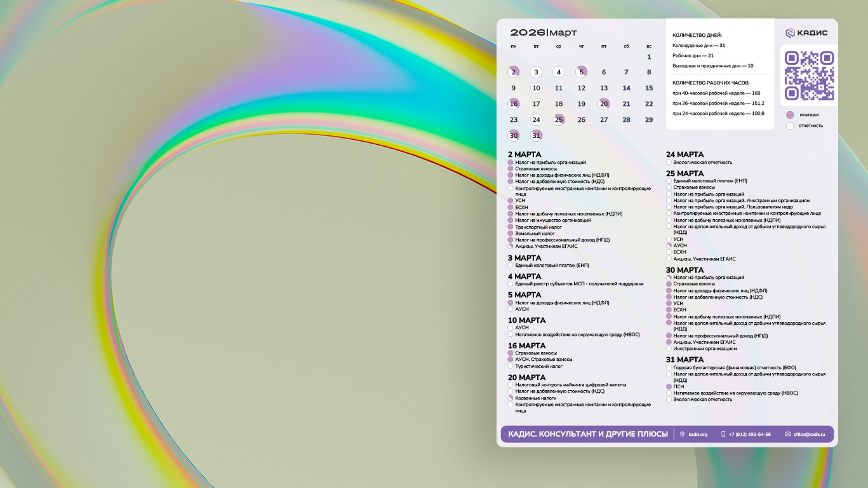The width and height of the screenshot is (868, 488).
Task: Click the circle marker next to ПСН
Action: click(x=669, y=386)
